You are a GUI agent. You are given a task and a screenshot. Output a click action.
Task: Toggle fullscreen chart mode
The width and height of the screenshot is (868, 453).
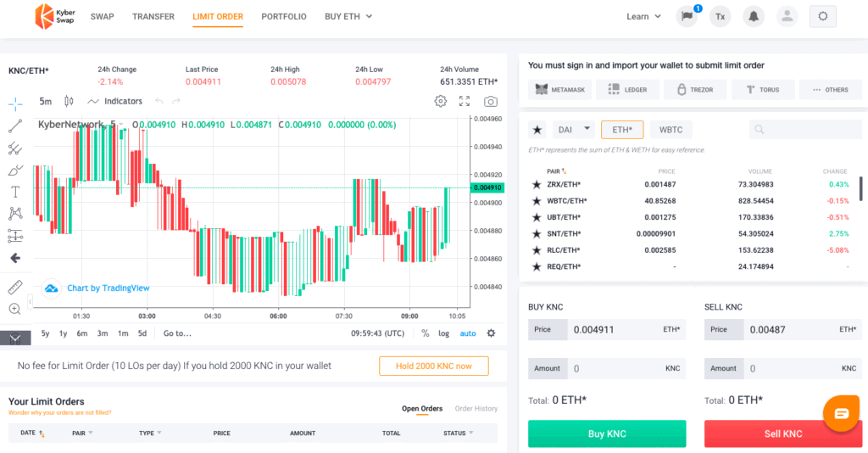[x=465, y=101]
